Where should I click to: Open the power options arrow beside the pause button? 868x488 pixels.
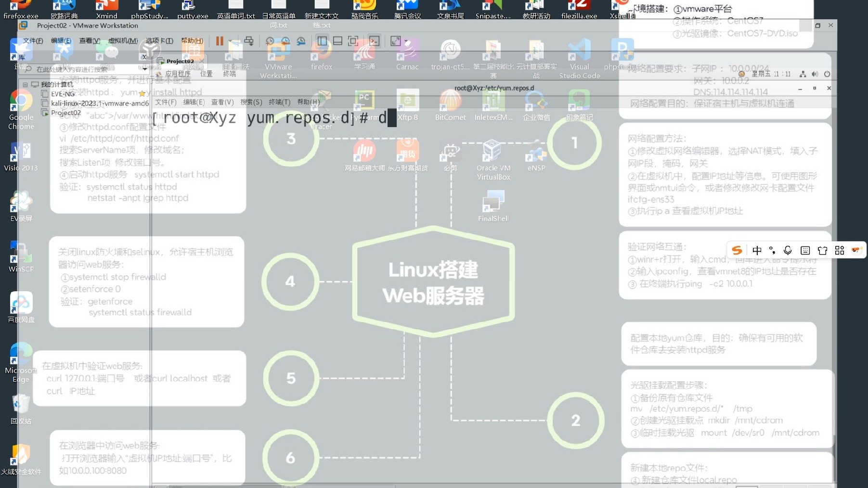tap(230, 41)
